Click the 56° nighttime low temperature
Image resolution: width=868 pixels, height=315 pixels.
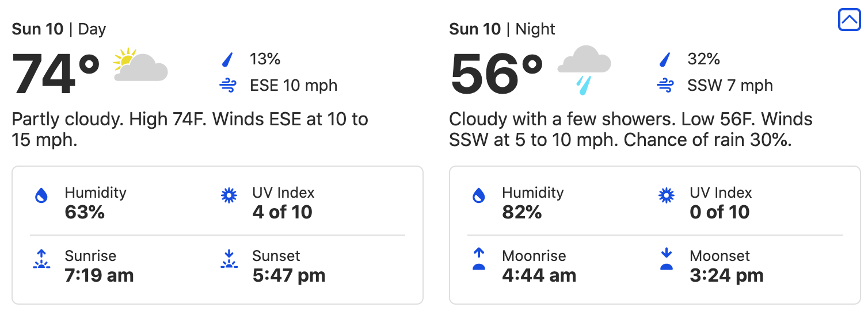point(496,74)
